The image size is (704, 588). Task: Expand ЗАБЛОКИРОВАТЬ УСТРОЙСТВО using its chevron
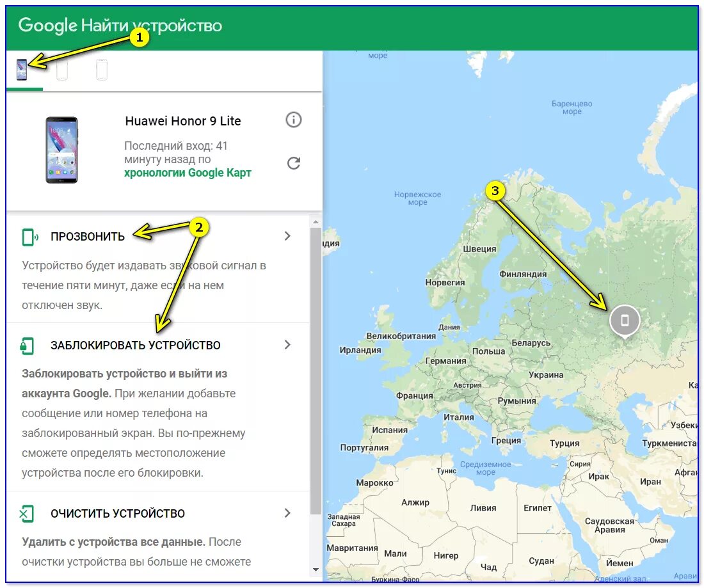(x=288, y=345)
